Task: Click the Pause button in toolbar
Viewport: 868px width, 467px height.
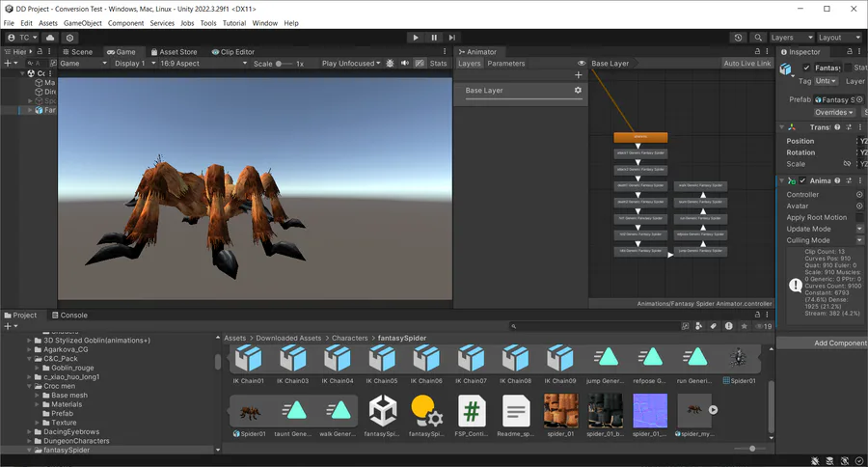Action: (434, 38)
